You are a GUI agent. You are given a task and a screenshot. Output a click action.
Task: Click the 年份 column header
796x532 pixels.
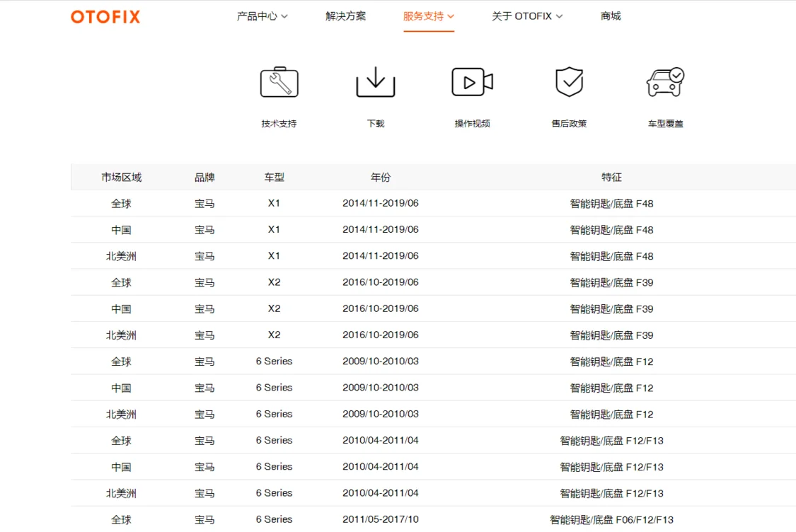pos(381,177)
